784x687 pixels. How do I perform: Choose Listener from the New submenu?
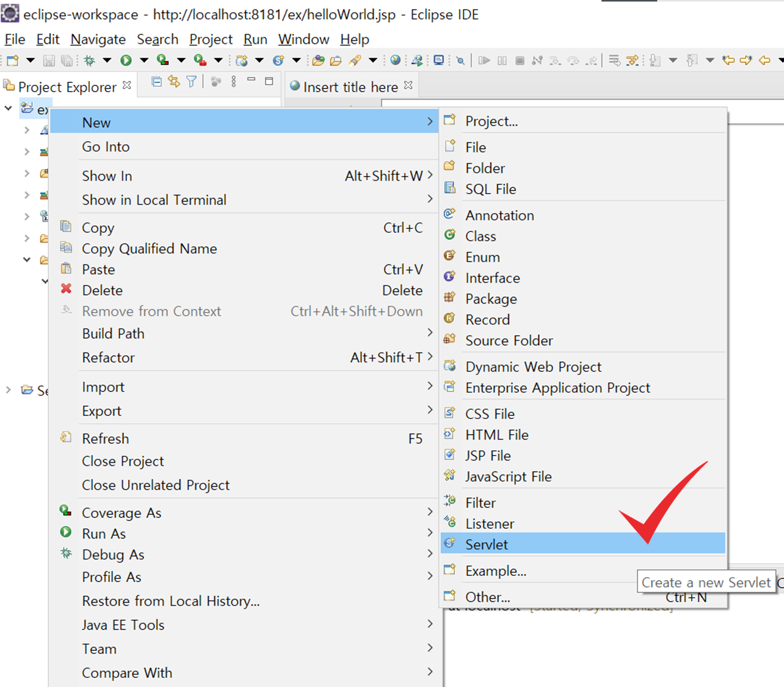tap(583, 523)
